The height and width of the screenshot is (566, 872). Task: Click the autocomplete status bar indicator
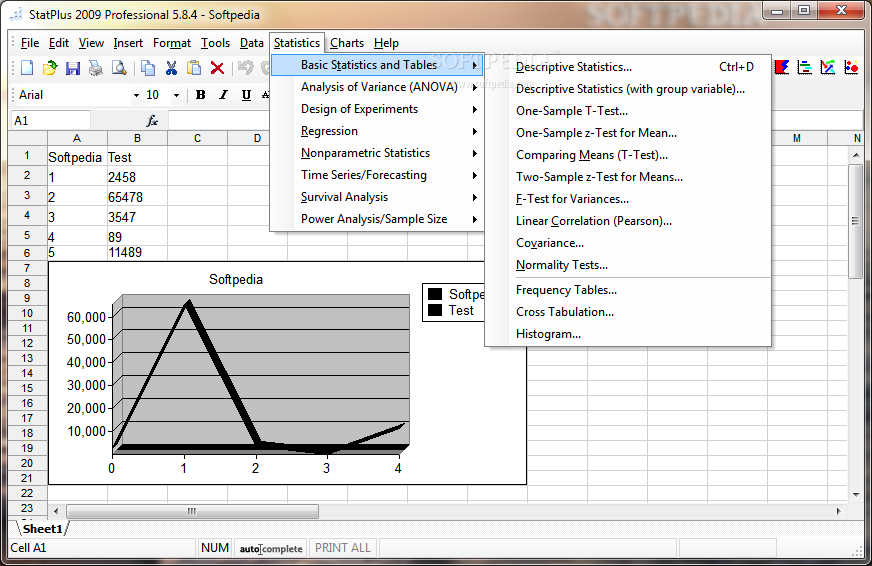coord(271,548)
